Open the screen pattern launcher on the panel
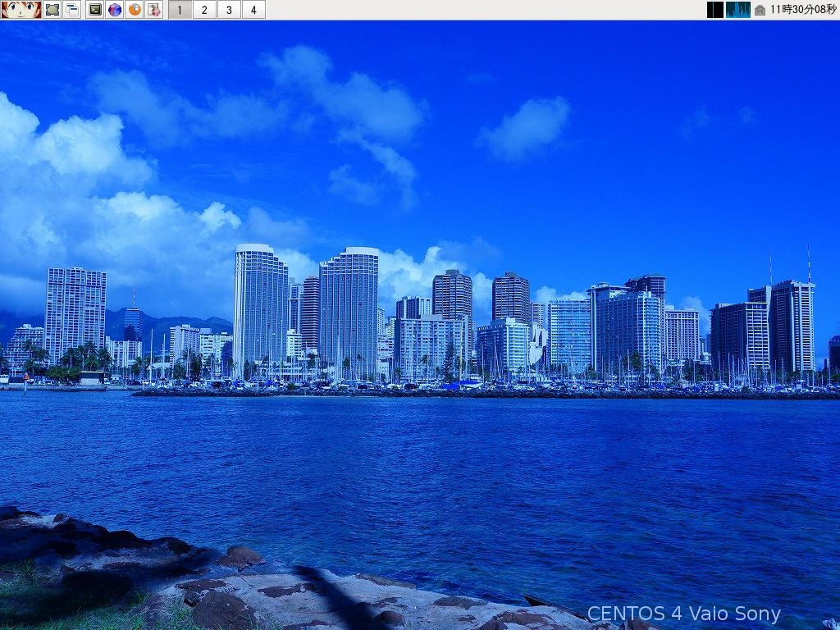Screen dimensions: 840x630 (51, 11)
